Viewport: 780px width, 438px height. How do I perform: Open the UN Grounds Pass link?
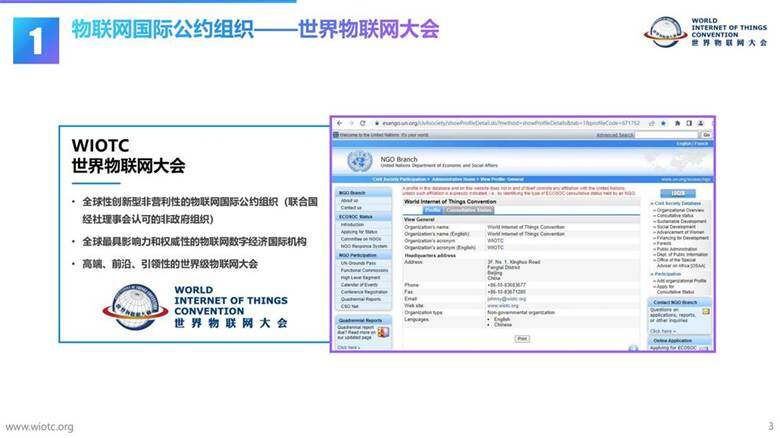(358, 263)
